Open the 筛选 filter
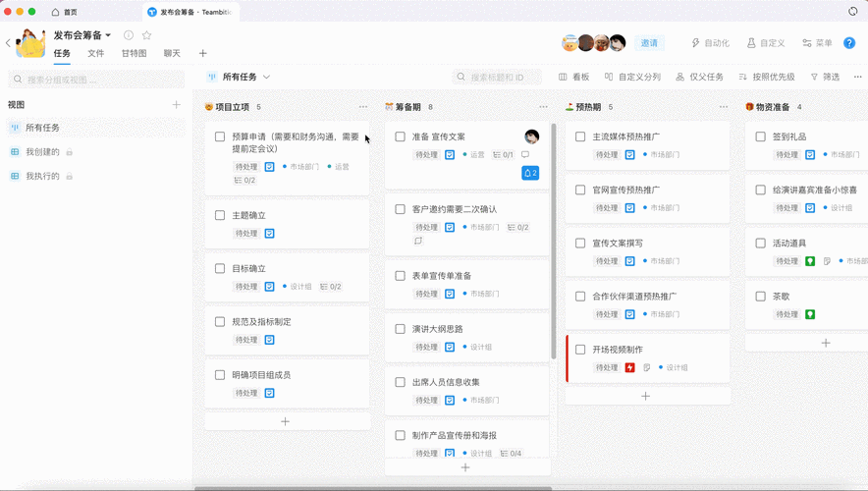The width and height of the screenshot is (868, 491). [825, 77]
